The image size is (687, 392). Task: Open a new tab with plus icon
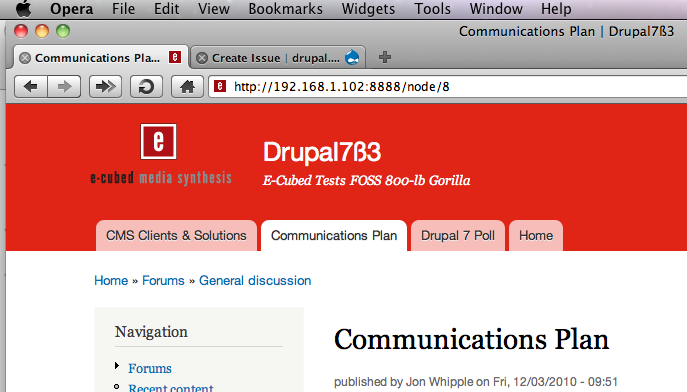[x=385, y=57]
